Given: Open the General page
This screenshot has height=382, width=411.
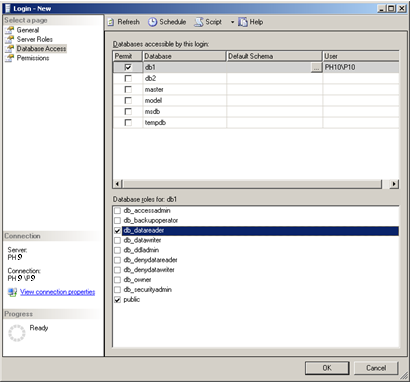Looking at the screenshot, I should pyautogui.click(x=28, y=30).
